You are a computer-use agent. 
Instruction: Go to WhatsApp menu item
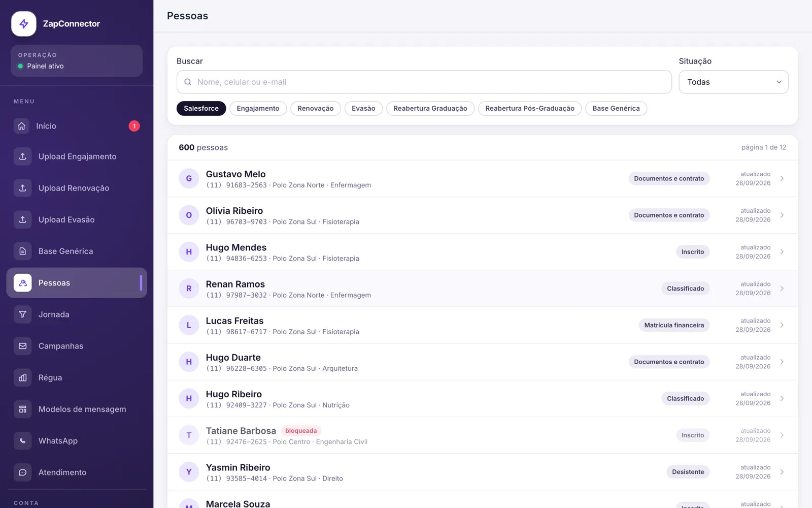coord(77,441)
